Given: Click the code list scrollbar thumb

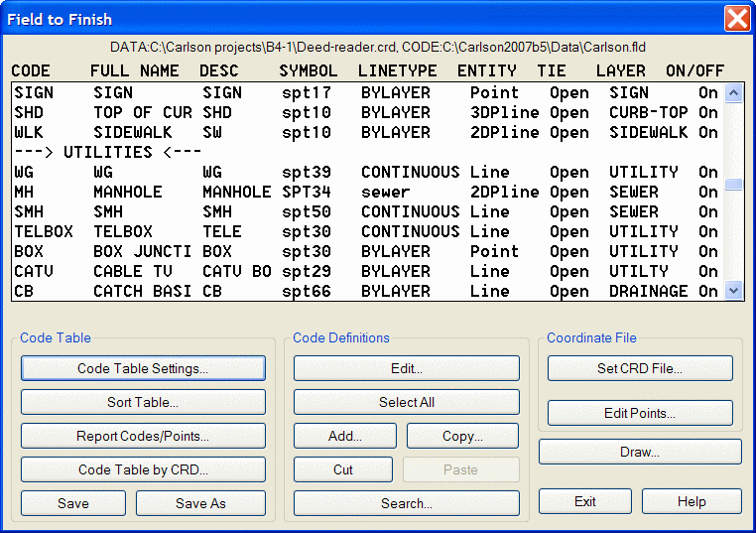Looking at the screenshot, I should tap(733, 185).
